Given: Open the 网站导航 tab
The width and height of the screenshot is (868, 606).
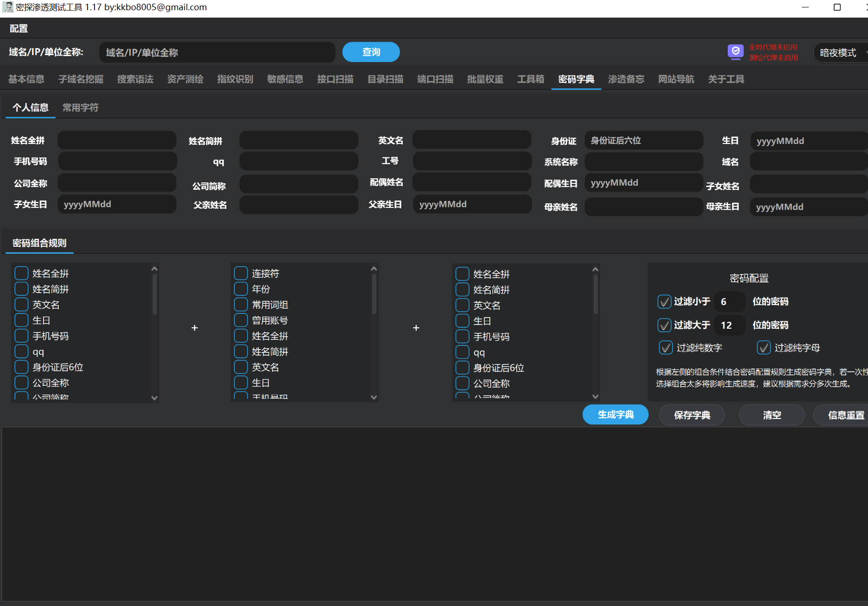Looking at the screenshot, I should coord(676,79).
